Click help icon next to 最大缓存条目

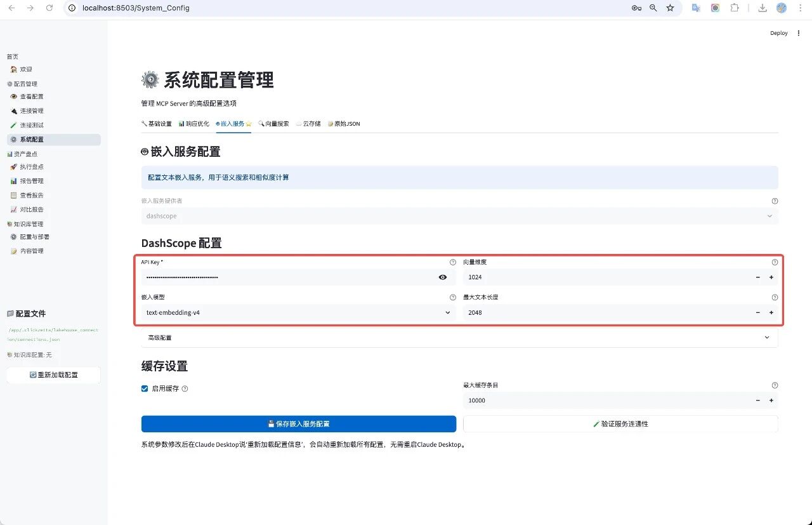pyautogui.click(x=775, y=385)
